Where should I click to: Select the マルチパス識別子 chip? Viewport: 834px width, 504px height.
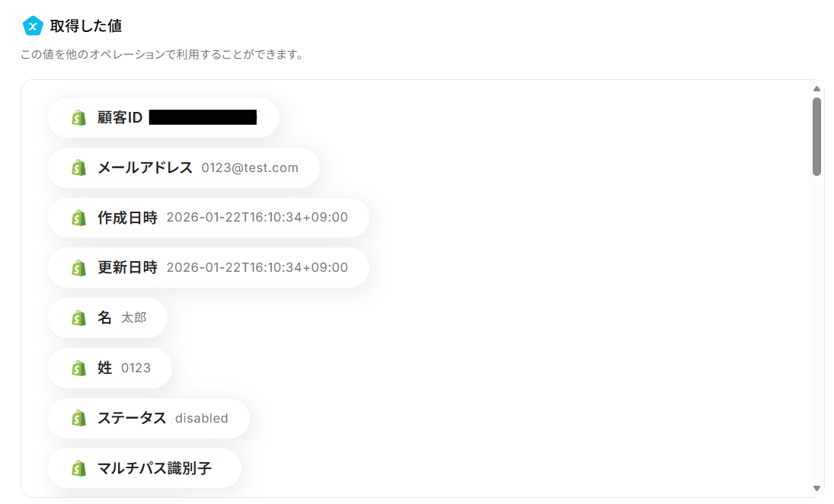pos(144,468)
